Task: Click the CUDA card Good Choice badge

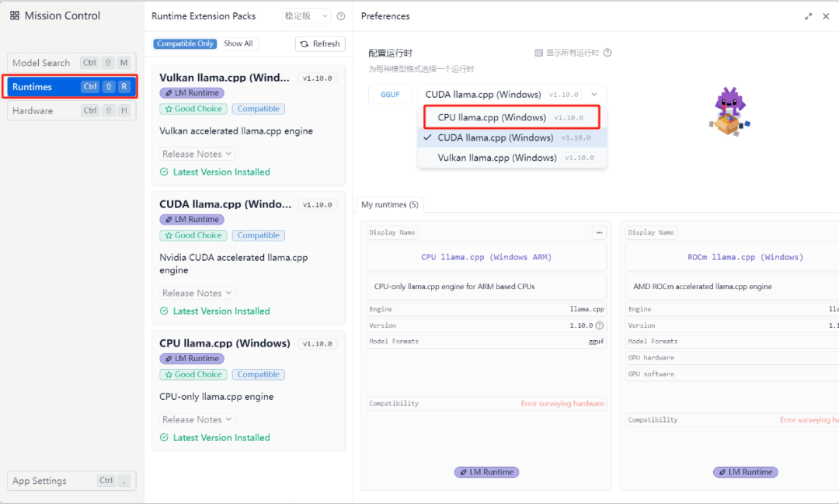Action: [x=193, y=235]
